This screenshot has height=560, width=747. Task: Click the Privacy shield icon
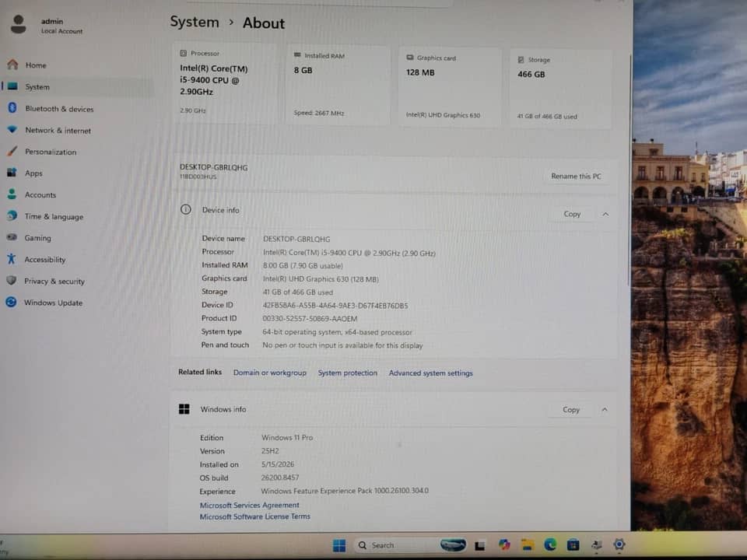tap(12, 280)
